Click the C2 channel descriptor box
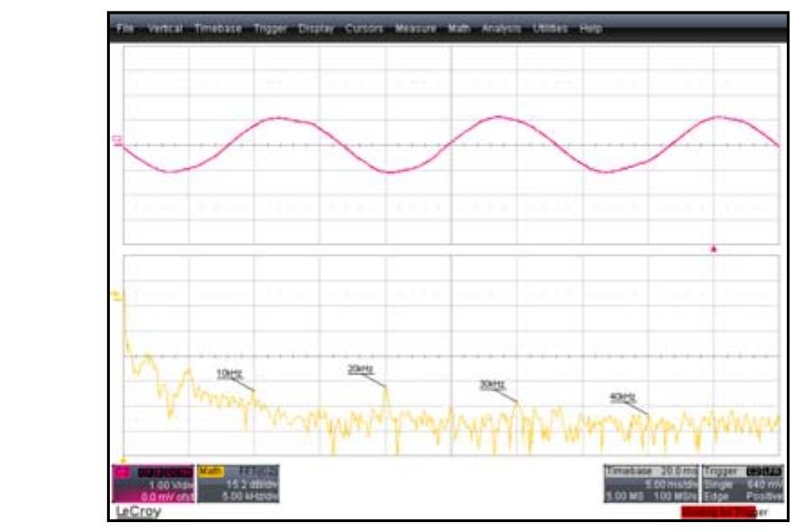This screenshot has height=532, width=794. tap(151, 483)
